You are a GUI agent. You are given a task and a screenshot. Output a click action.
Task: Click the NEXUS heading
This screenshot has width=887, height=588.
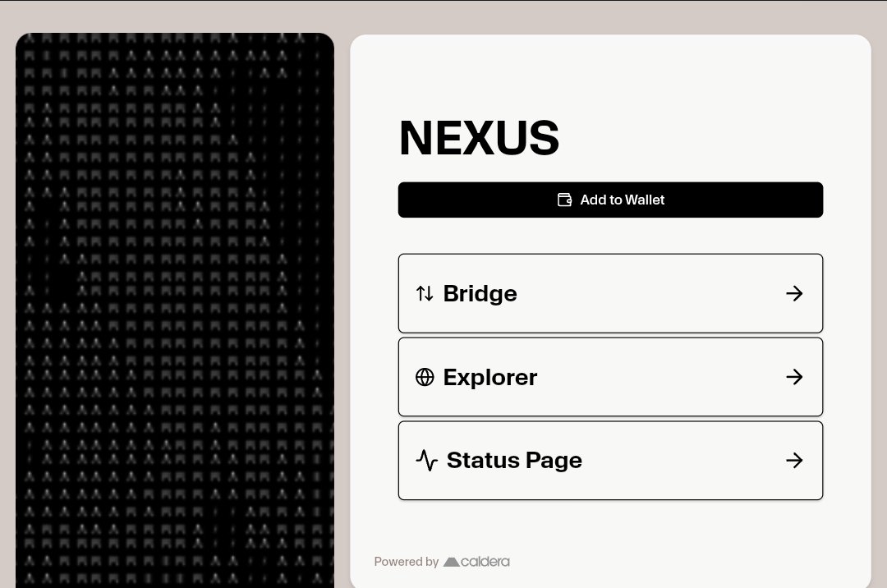(479, 137)
